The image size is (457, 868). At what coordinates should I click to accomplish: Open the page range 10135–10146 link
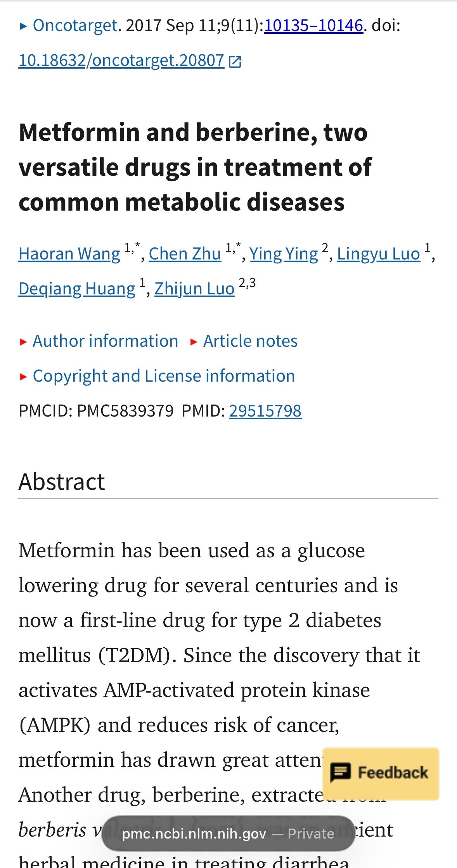click(313, 25)
